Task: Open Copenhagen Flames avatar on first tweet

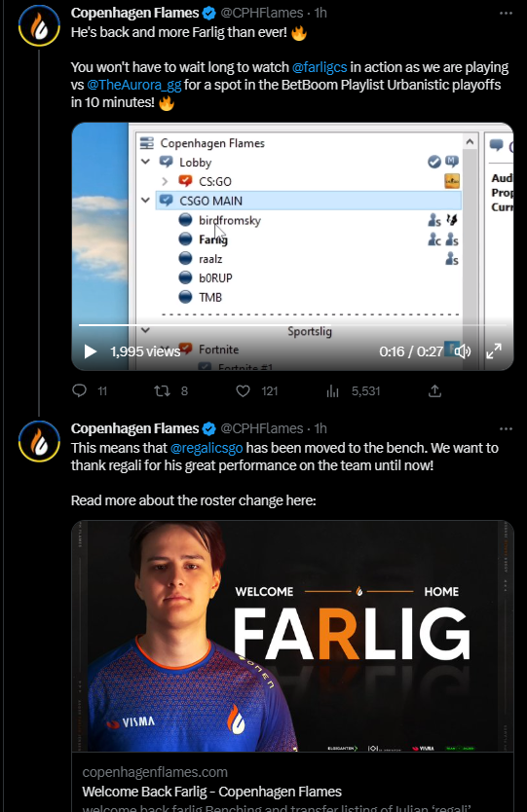Action: (x=39, y=25)
